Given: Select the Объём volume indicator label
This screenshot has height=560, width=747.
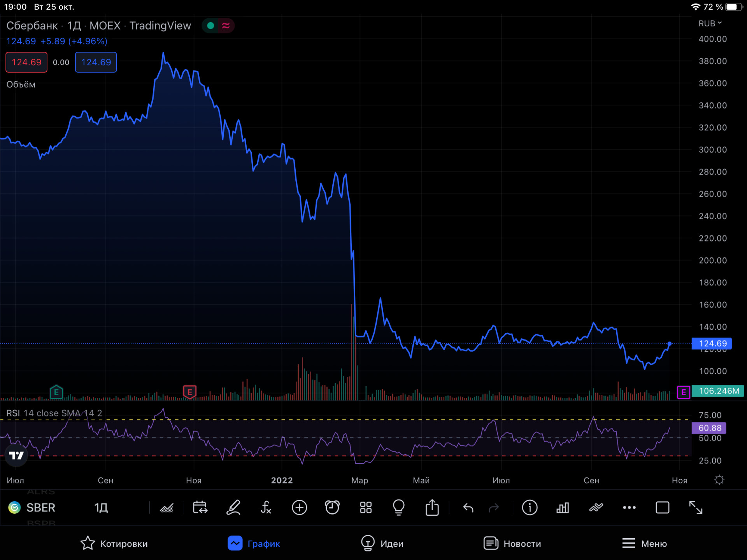Looking at the screenshot, I should click(21, 84).
